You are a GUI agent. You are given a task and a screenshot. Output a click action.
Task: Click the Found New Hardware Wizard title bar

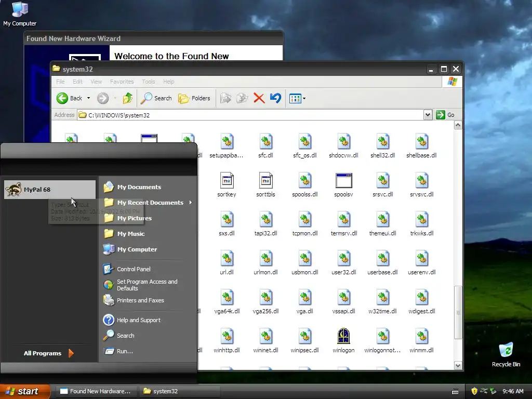pyautogui.click(x=153, y=38)
